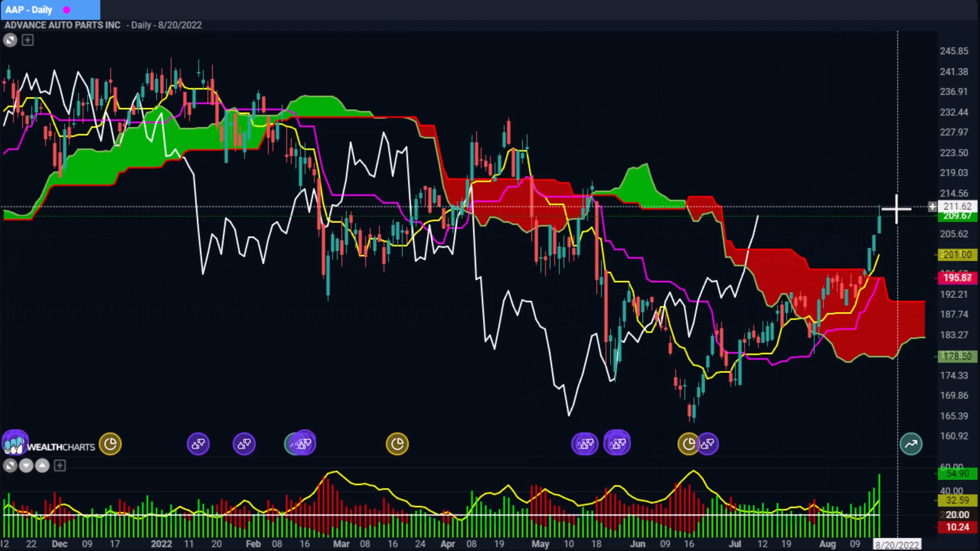
Task: Open the earnings pie marker near March 16
Action: click(397, 444)
